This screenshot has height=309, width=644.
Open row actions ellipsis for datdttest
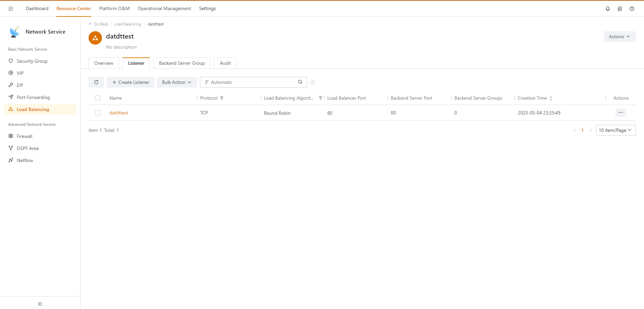[621, 113]
